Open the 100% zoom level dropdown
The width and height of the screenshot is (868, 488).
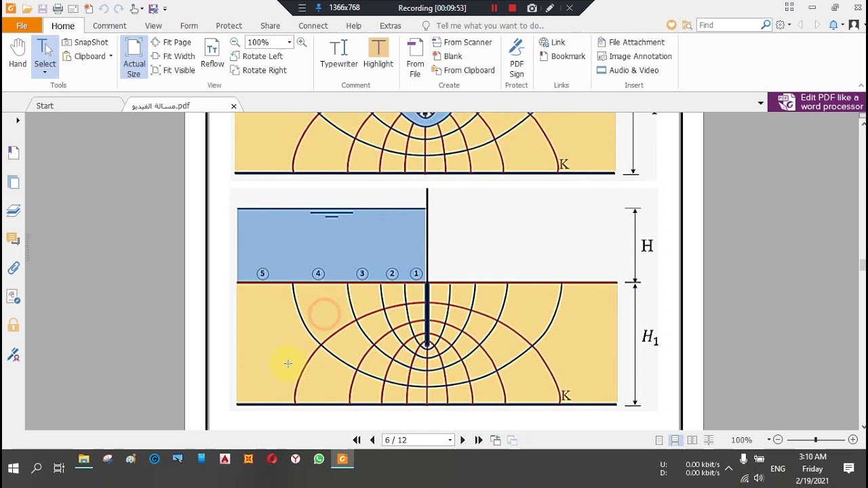pyautogui.click(x=289, y=42)
